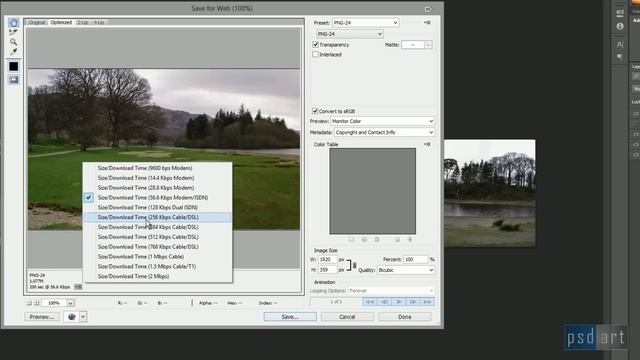Choose 1 Mbps Cable download time

[x=158, y=256]
